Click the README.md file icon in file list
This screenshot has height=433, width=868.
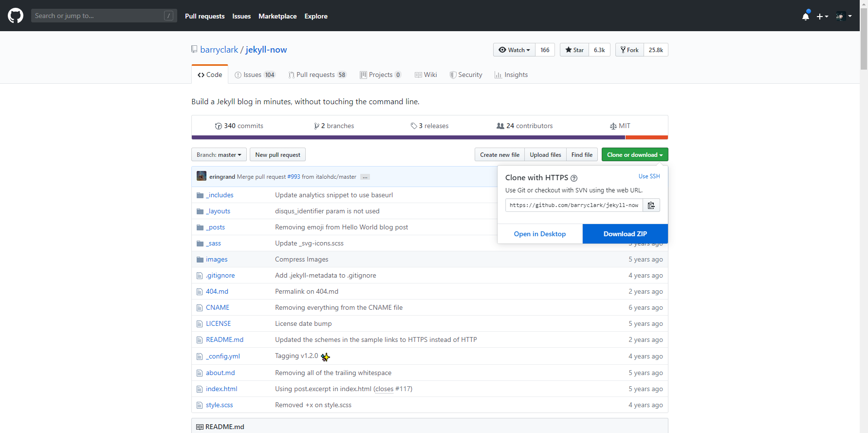(200, 340)
